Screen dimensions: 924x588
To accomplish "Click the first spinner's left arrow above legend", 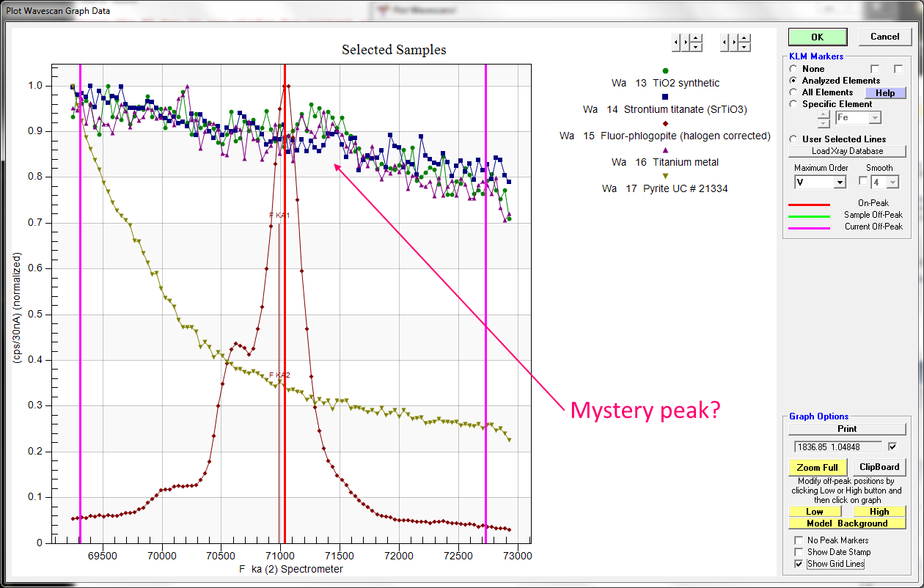I will tap(677, 43).
